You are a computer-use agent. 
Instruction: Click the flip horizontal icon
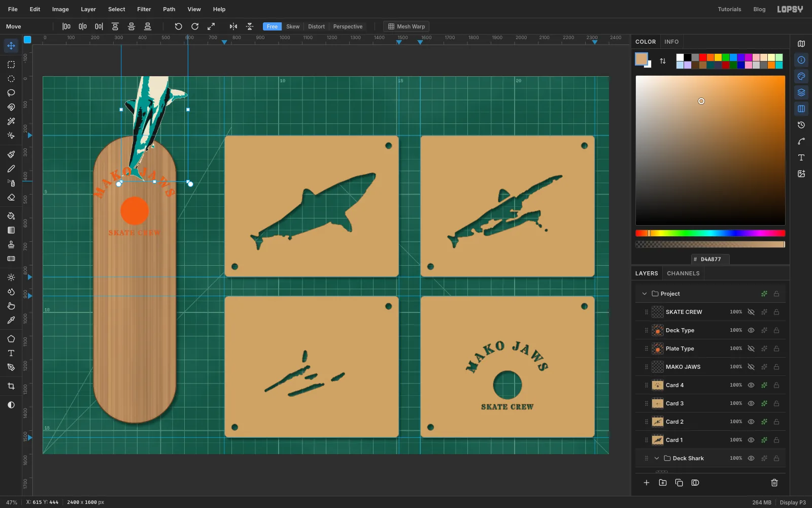click(x=233, y=26)
